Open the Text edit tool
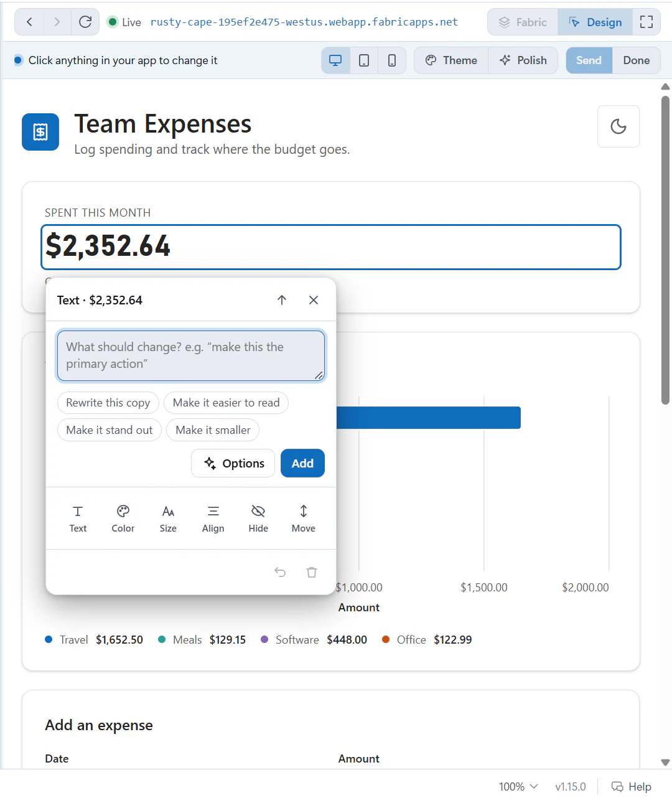 coord(78,519)
